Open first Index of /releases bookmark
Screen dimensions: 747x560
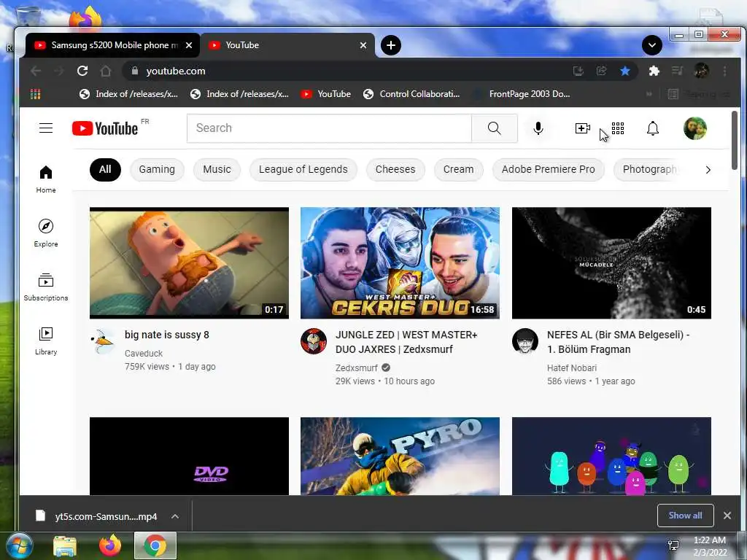coord(128,94)
